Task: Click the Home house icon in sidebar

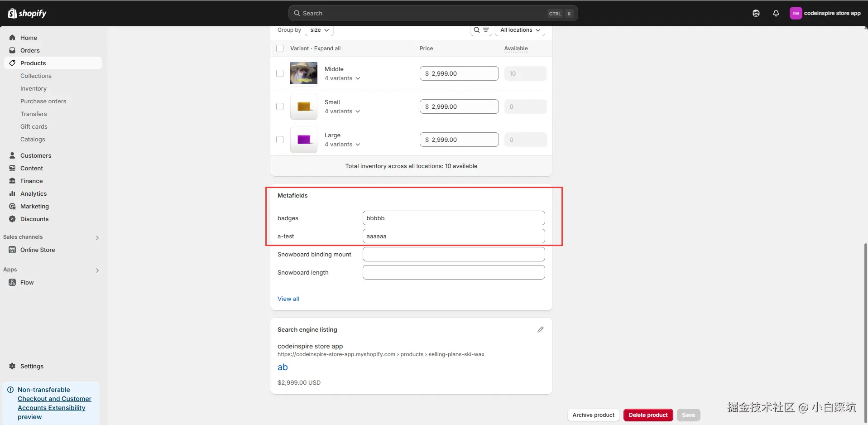Action: click(12, 38)
